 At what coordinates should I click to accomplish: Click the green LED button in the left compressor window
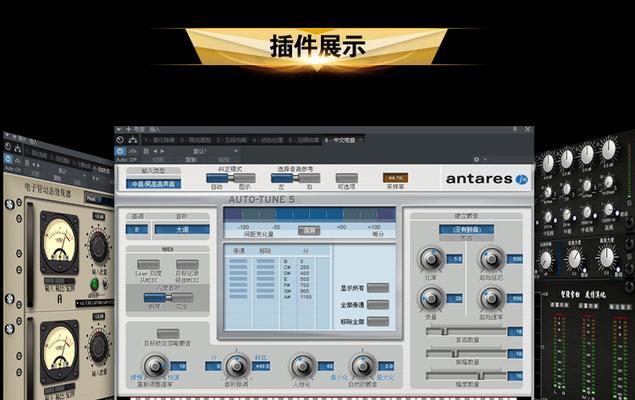tap(94, 283)
